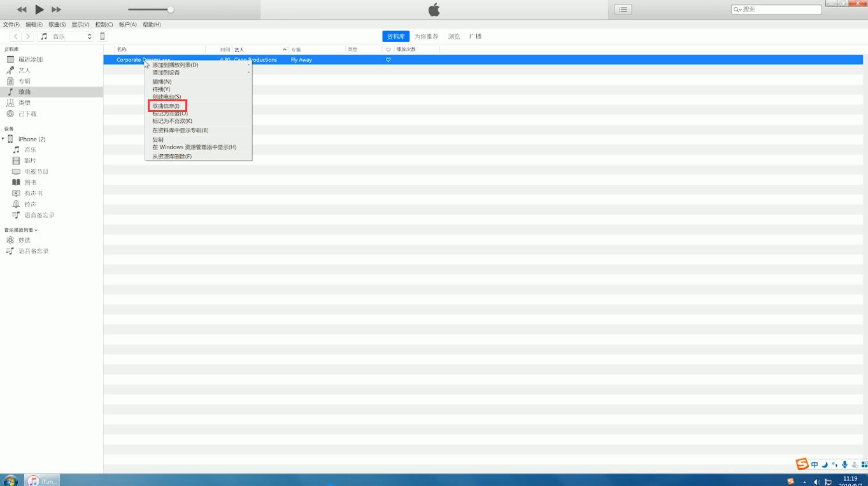
Task: Click the 搜索 search field
Action: pyautogui.click(x=776, y=10)
